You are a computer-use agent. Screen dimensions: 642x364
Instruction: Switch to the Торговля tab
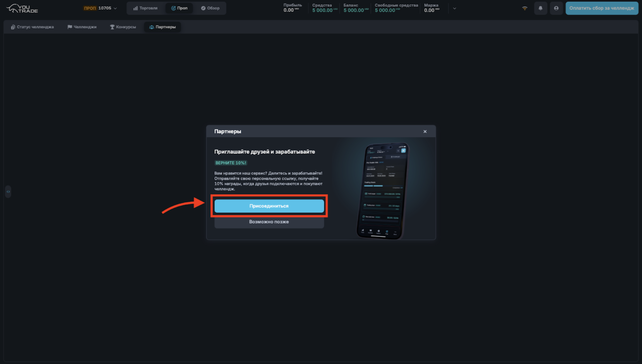145,8
